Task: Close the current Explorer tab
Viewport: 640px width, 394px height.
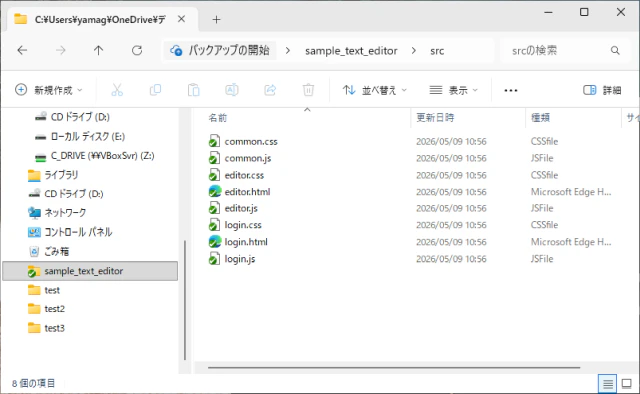Action: tap(182, 19)
